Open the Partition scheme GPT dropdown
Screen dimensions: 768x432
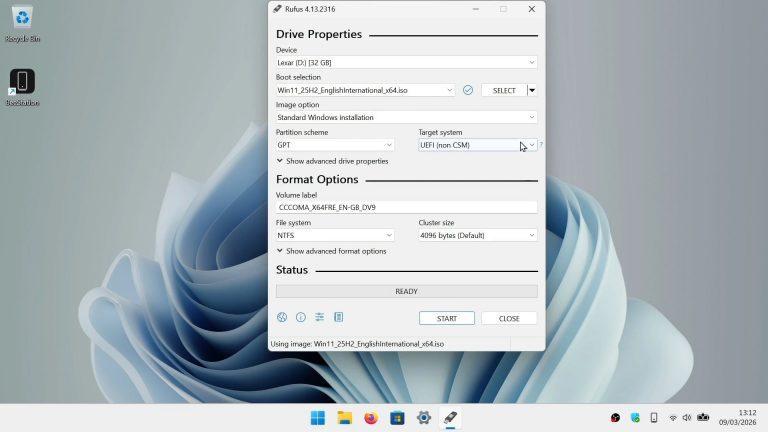click(335, 145)
